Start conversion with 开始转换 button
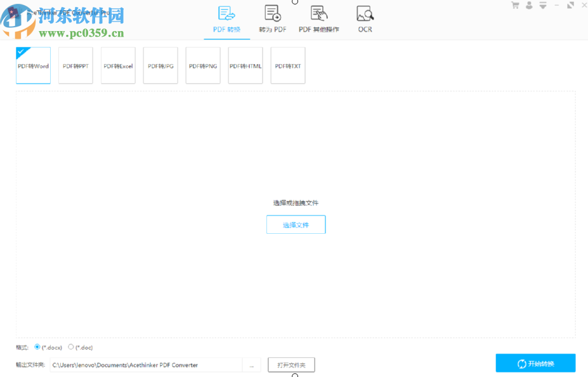This screenshot has height=377, width=588. (535, 363)
